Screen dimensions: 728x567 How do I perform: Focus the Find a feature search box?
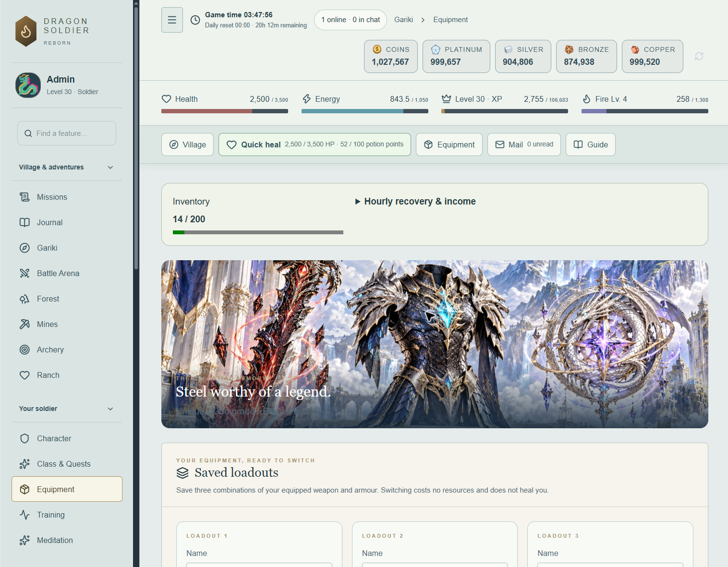tap(67, 133)
